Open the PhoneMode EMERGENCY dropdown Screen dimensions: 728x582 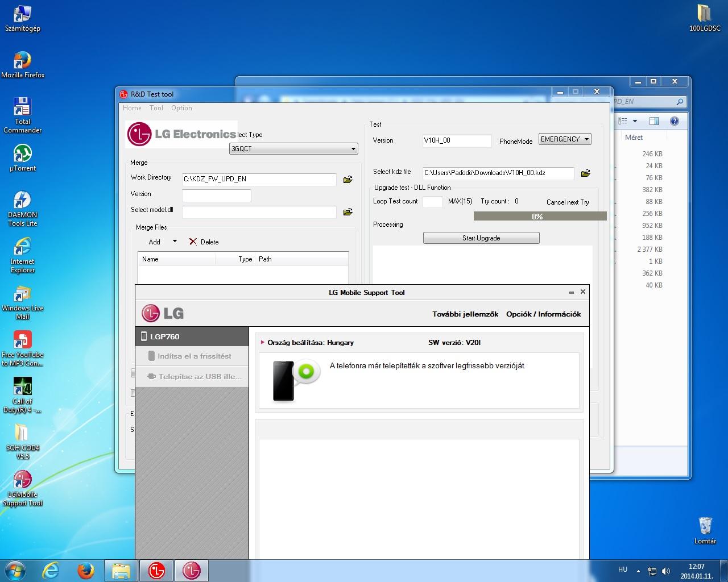(565, 139)
